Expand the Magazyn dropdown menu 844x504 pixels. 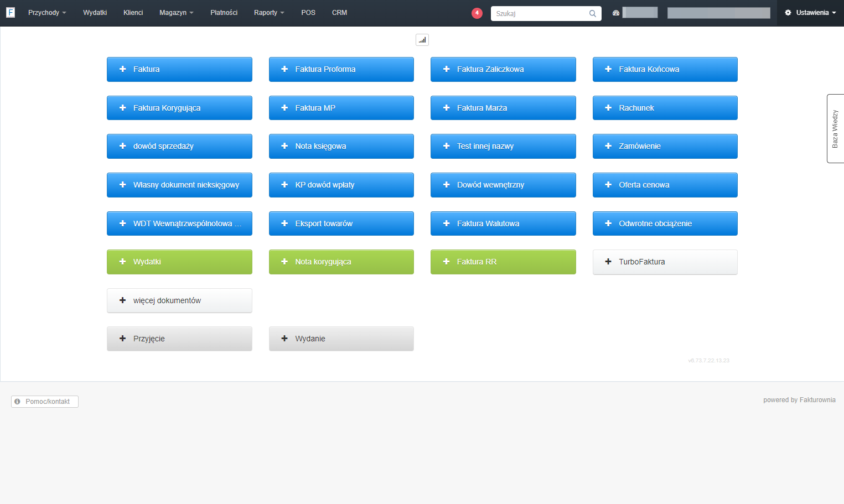(177, 13)
